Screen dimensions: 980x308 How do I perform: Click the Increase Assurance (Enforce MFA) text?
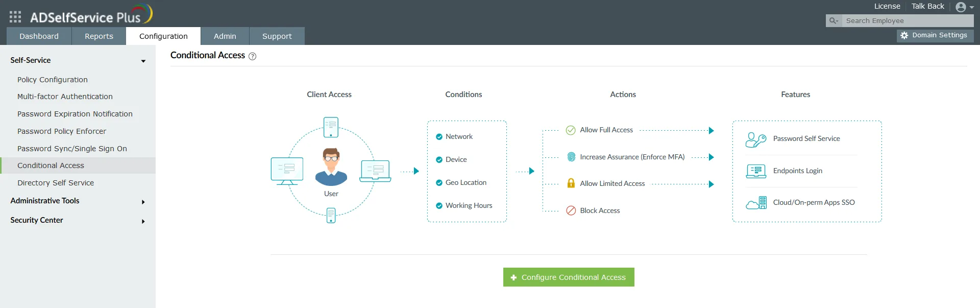(632, 157)
